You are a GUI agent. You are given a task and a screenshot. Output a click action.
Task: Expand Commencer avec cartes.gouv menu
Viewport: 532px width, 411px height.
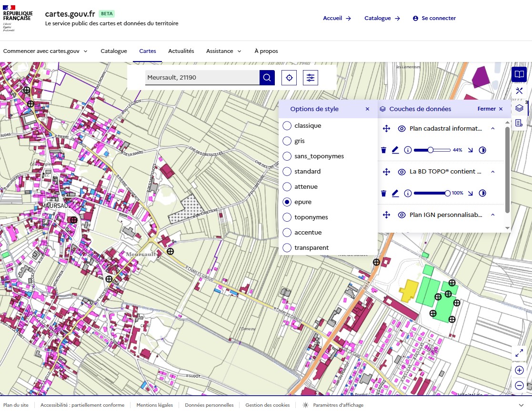point(45,51)
